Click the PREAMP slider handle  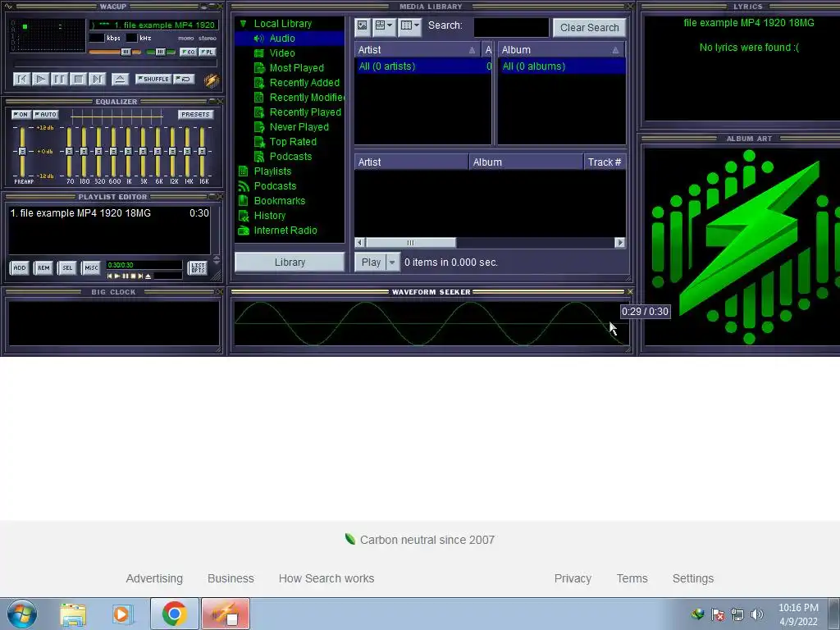[x=22, y=152]
